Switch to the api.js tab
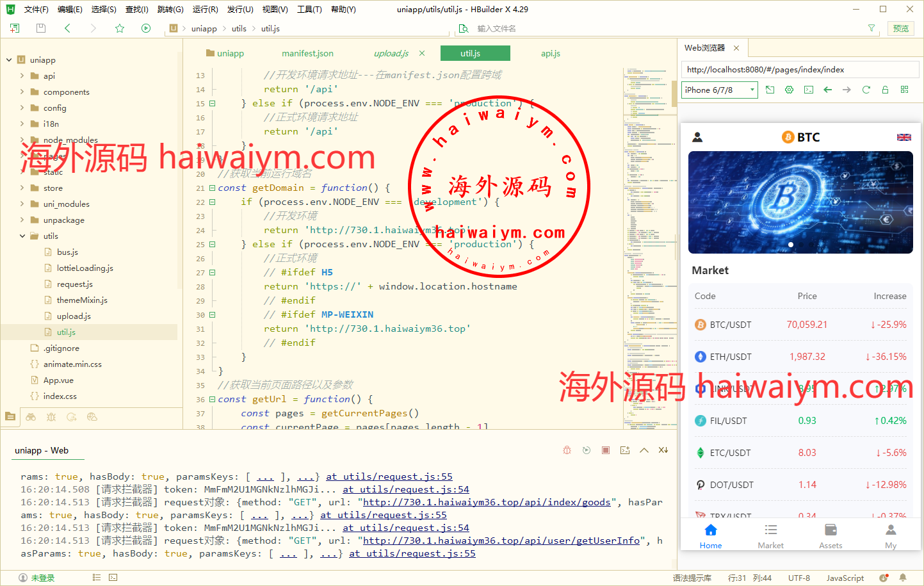 point(551,53)
